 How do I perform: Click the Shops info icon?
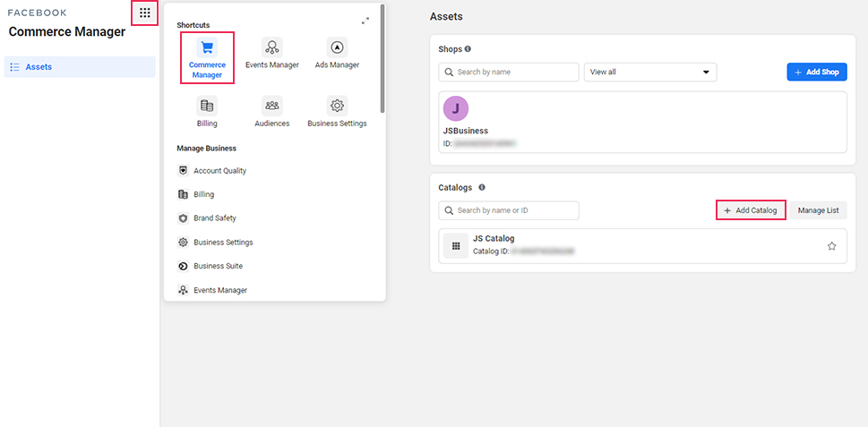click(468, 48)
